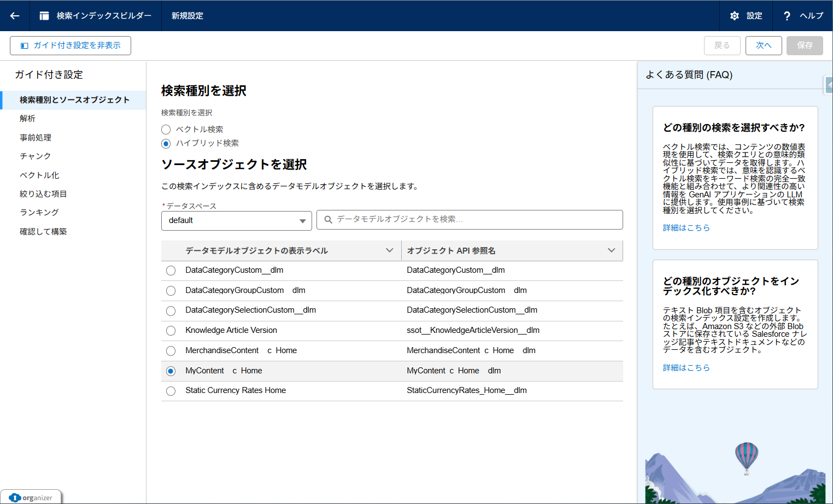Open the default data space dropdown

pyautogui.click(x=236, y=220)
